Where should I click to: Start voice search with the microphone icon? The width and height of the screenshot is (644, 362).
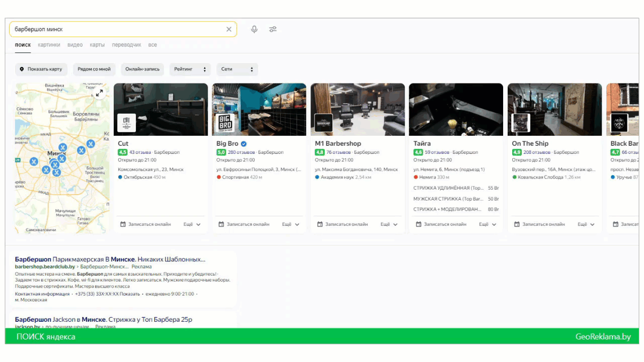[254, 29]
